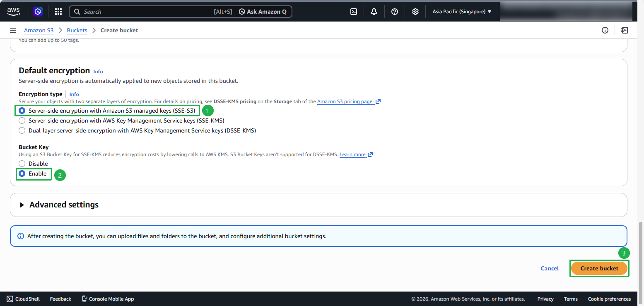Open the Terms footer link
Image resolution: width=644 pixels, height=306 pixels.
click(571, 299)
